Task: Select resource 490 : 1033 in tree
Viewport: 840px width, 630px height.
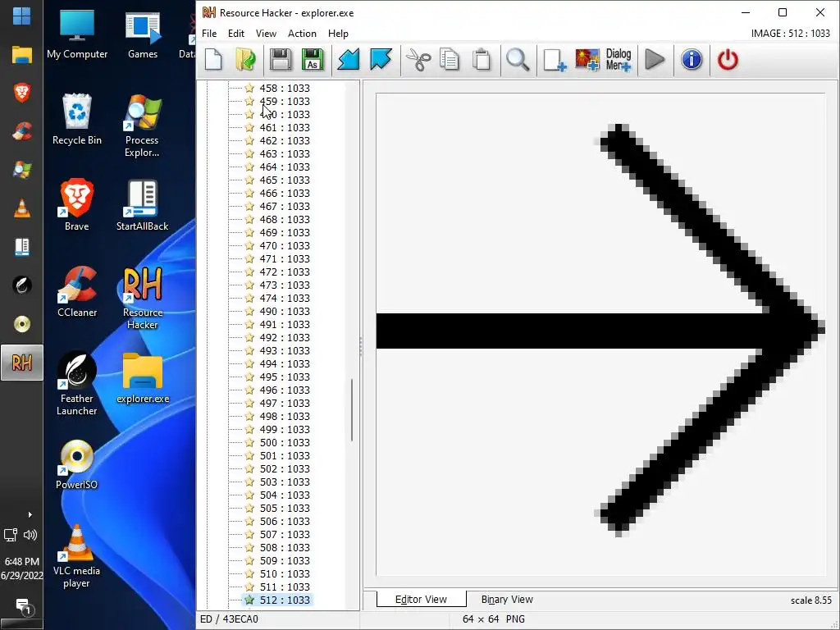Action: (x=285, y=311)
